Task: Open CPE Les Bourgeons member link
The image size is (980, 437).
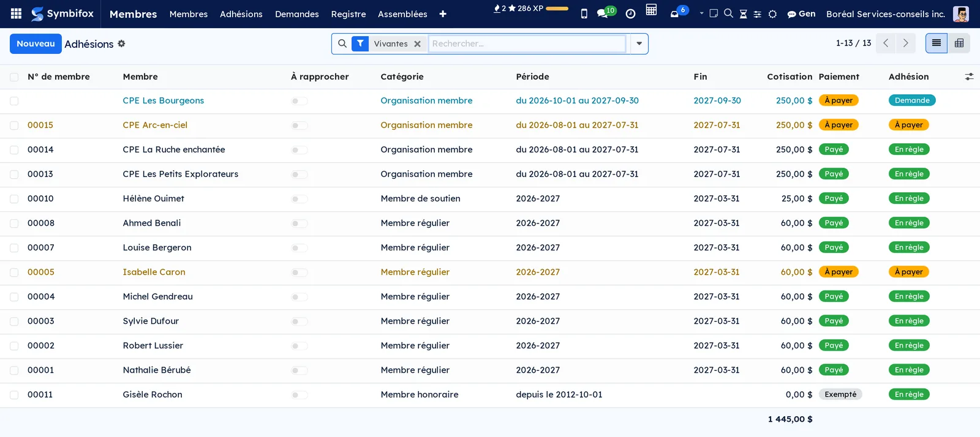Action: click(x=163, y=100)
